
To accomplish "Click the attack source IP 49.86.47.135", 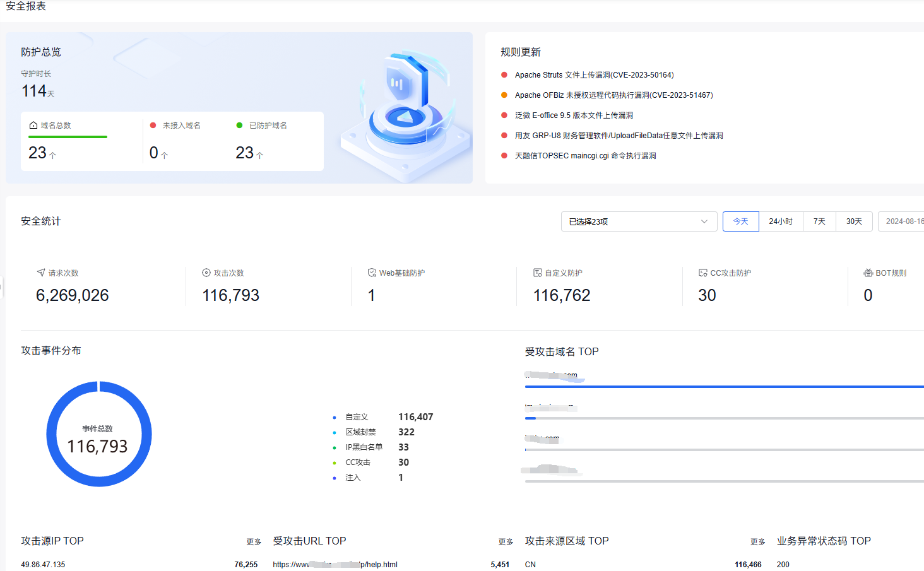I will (43, 565).
